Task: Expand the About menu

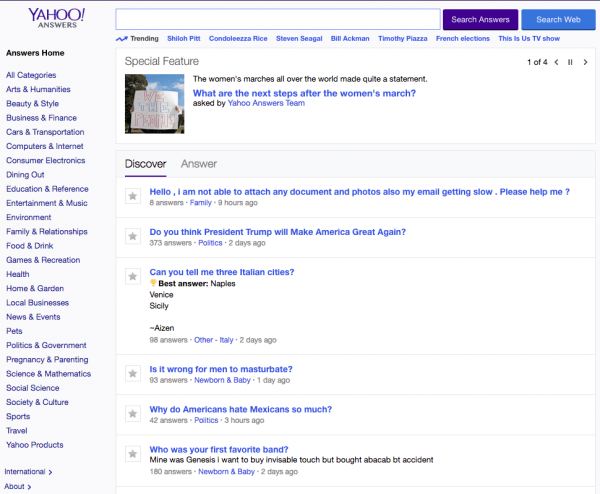Action: pos(18,486)
